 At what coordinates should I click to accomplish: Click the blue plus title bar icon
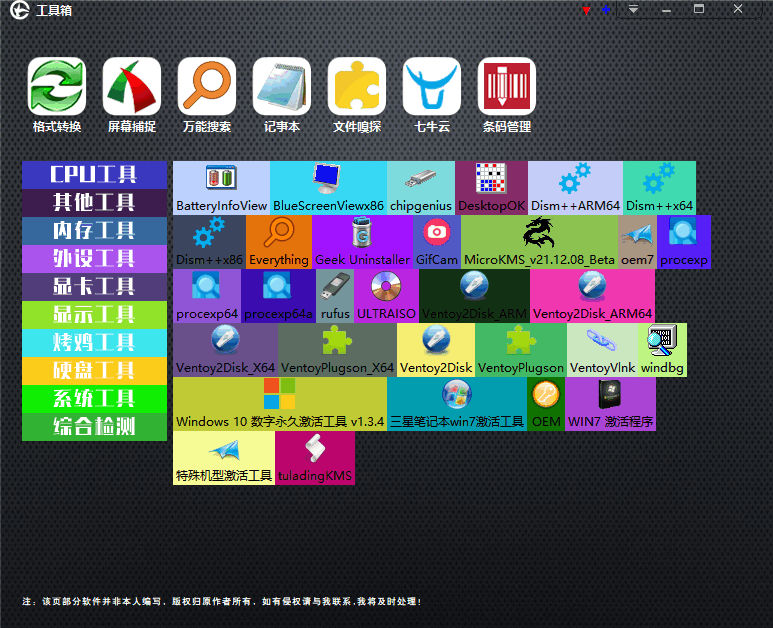(606, 10)
